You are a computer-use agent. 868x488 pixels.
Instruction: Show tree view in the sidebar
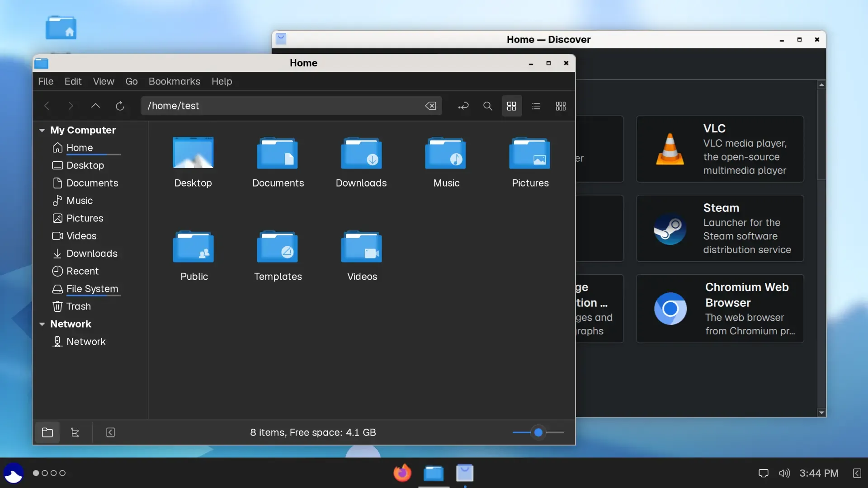point(75,432)
